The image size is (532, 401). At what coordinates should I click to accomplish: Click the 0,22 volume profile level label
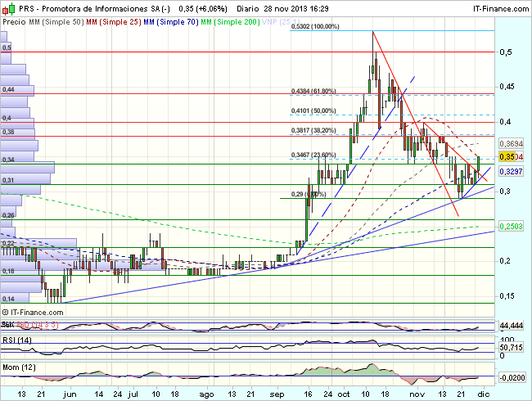(x=8, y=243)
